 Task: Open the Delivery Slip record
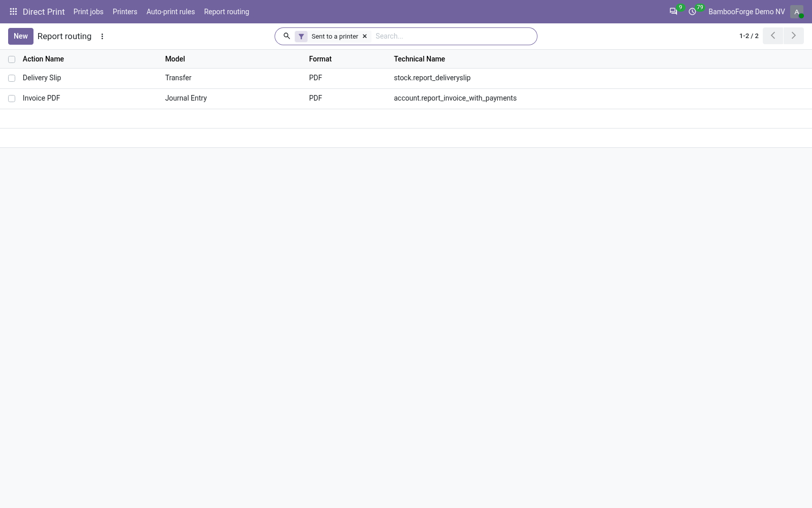[x=42, y=78]
